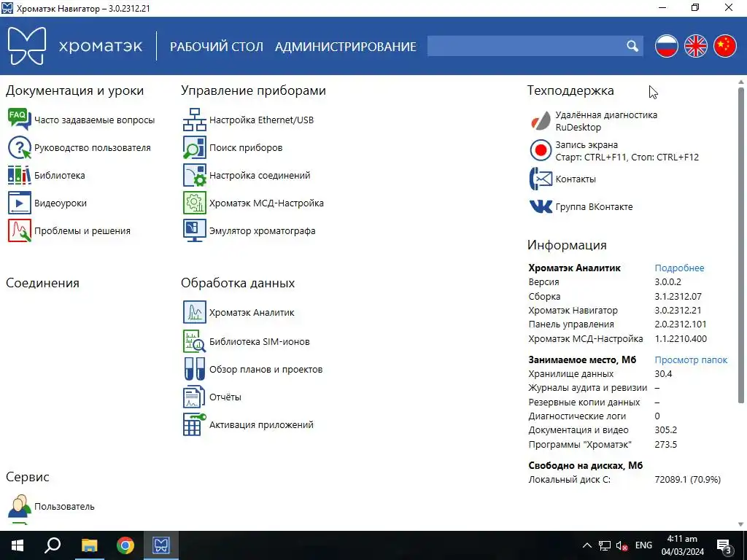747x560 pixels.
Task: Switch language with the British flag
Action: pos(696,46)
